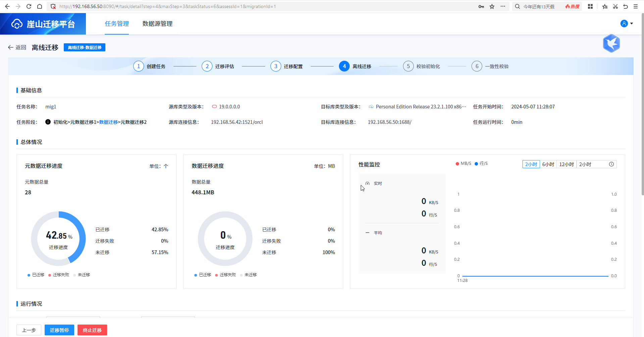Click the metadata progress donut chart
The image size is (644, 337).
pyautogui.click(x=58, y=239)
